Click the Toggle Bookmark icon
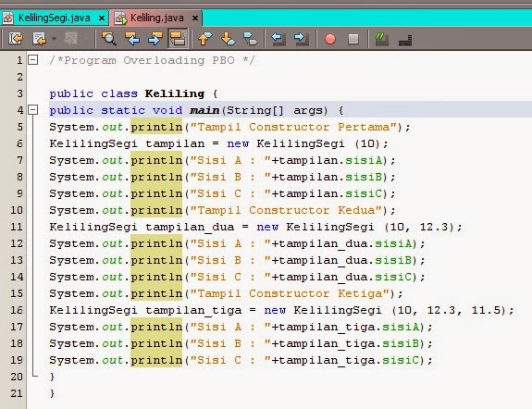This screenshot has height=409, width=532. (x=251, y=39)
